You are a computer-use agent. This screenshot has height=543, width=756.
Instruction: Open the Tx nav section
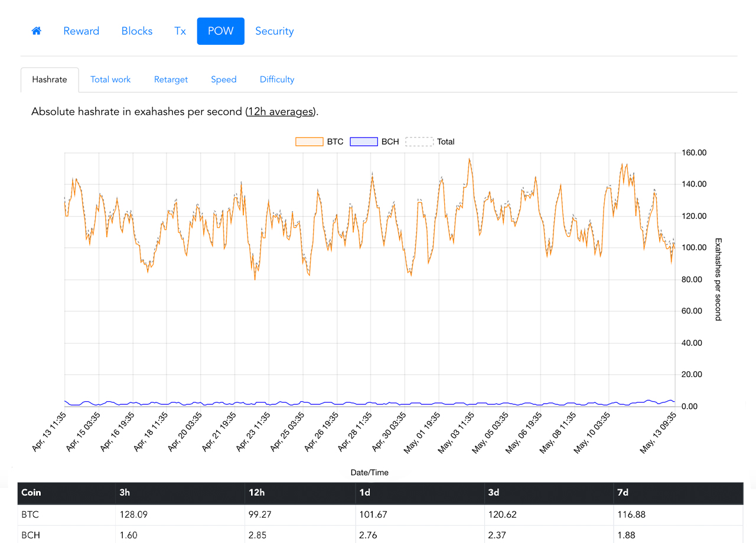point(180,31)
